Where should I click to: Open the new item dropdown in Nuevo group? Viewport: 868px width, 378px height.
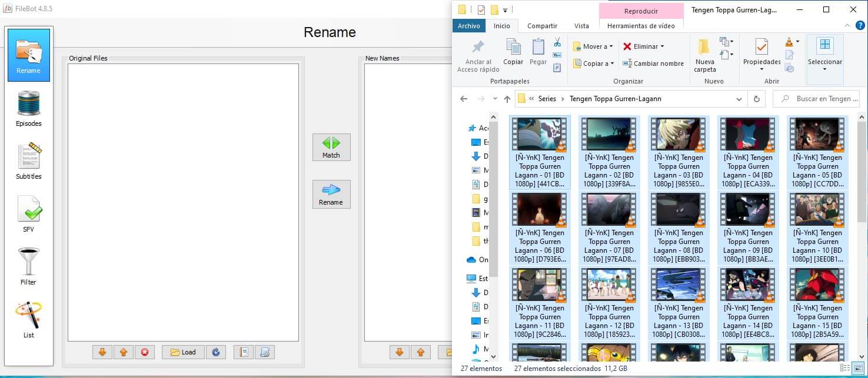(726, 42)
